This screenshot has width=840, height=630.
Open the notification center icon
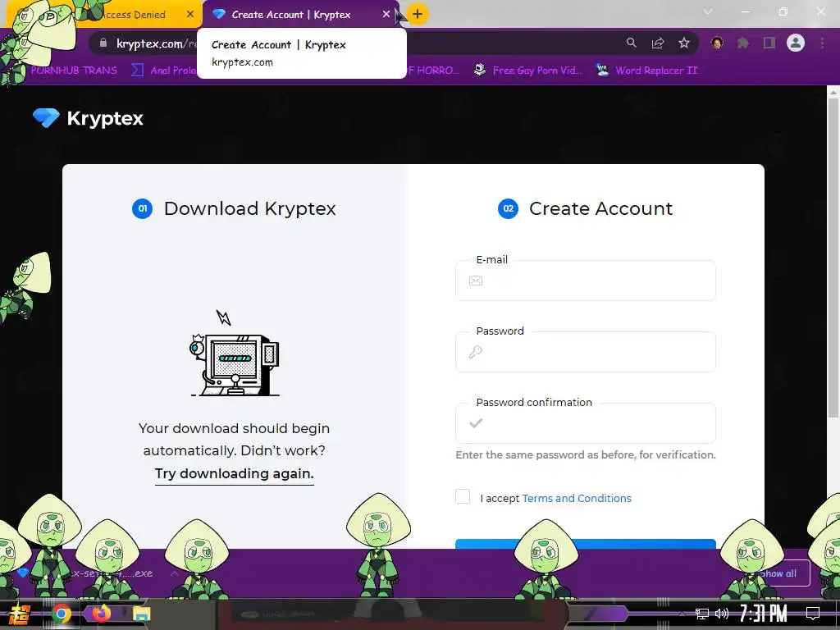[x=813, y=614]
